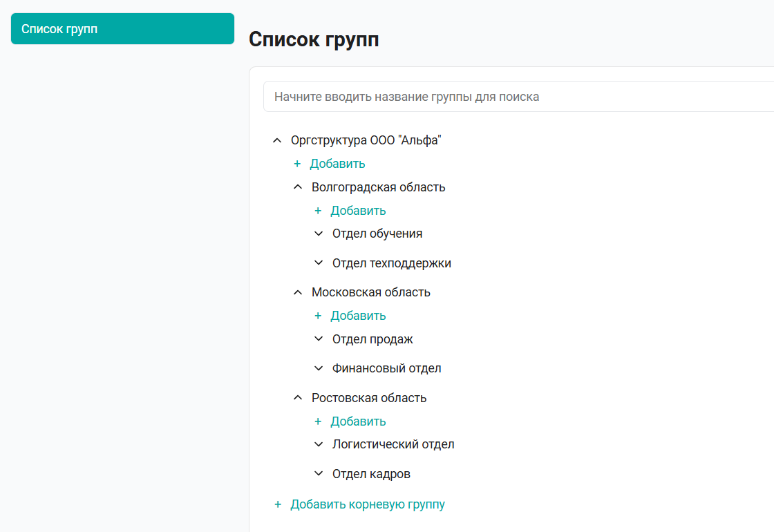774x532 pixels.
Task: Select Московская область group name
Action: 371,293
